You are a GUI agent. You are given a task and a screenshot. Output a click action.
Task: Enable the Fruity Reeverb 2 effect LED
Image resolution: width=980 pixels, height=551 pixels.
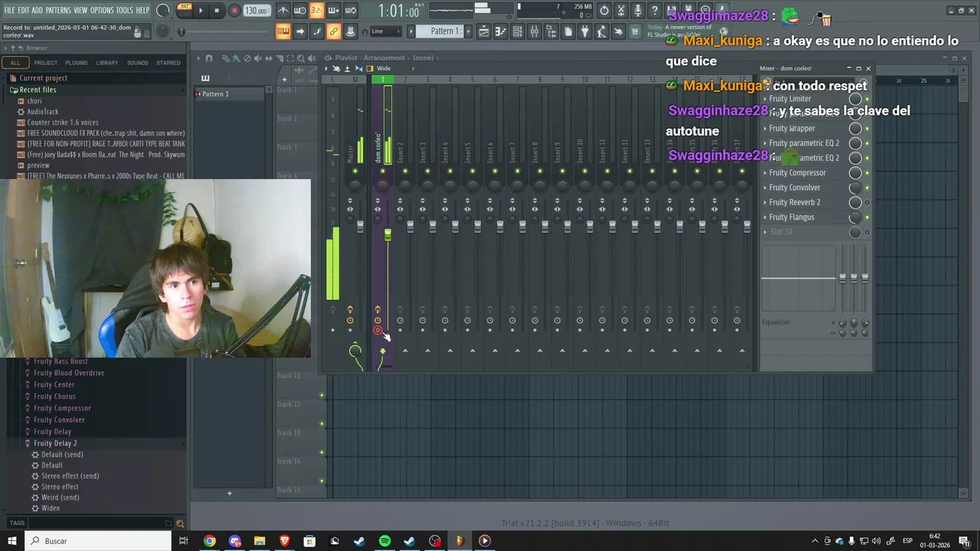click(x=867, y=203)
